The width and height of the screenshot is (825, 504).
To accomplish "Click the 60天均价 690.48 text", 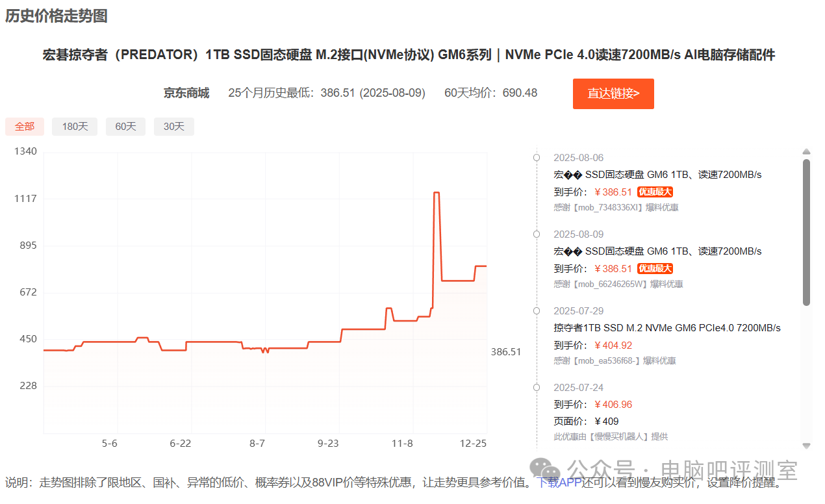I will click(x=491, y=93).
